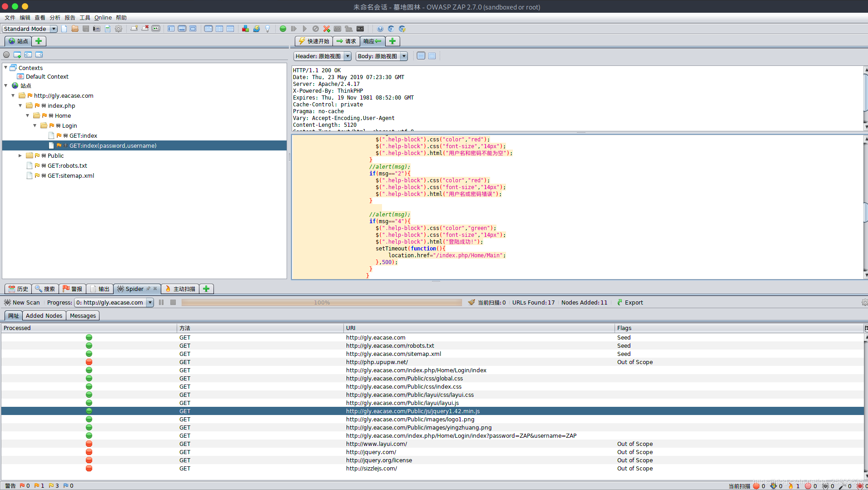Image resolution: width=868 pixels, height=490 pixels.
Task: Click the add custom HTTP break red X icon
Action: (x=327, y=29)
